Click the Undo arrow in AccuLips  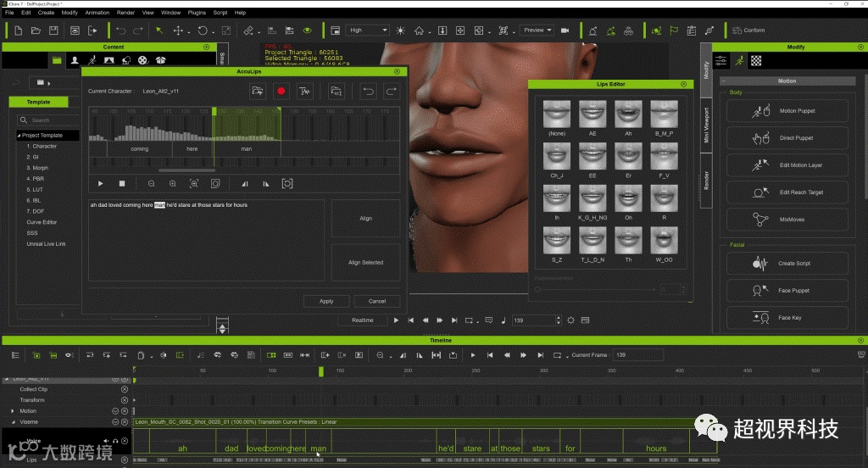coord(368,91)
